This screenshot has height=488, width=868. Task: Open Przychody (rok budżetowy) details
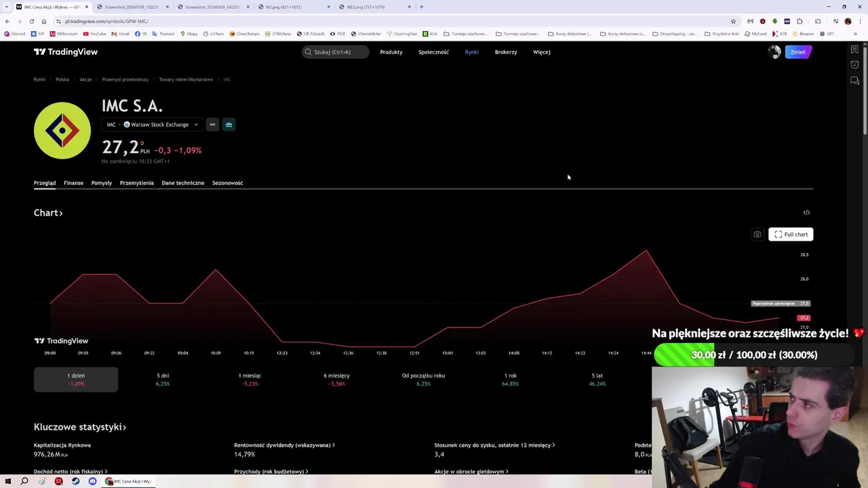[x=271, y=472]
